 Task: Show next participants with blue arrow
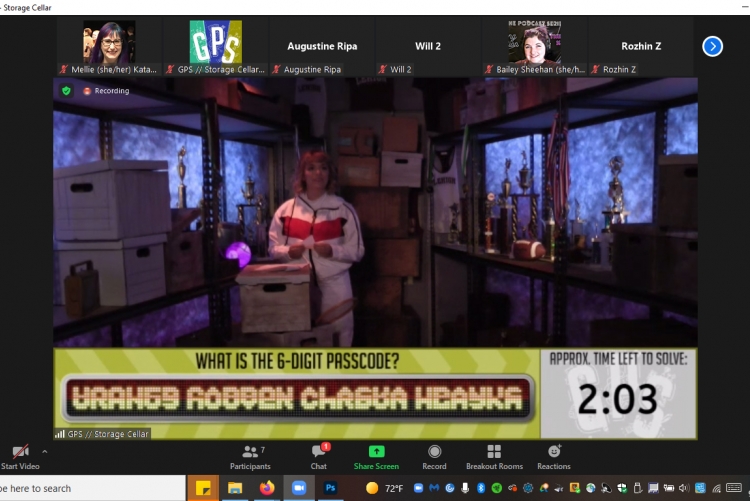tap(712, 46)
